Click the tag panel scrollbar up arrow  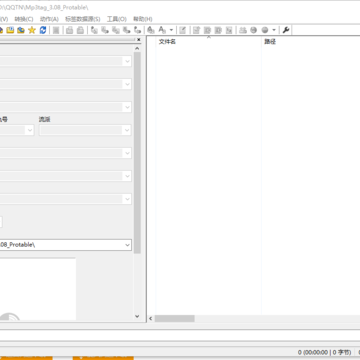(137, 49)
